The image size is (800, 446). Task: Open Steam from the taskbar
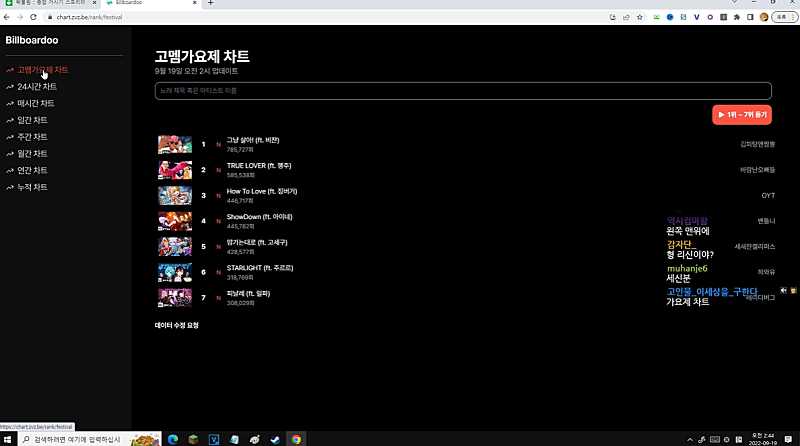coord(275,439)
